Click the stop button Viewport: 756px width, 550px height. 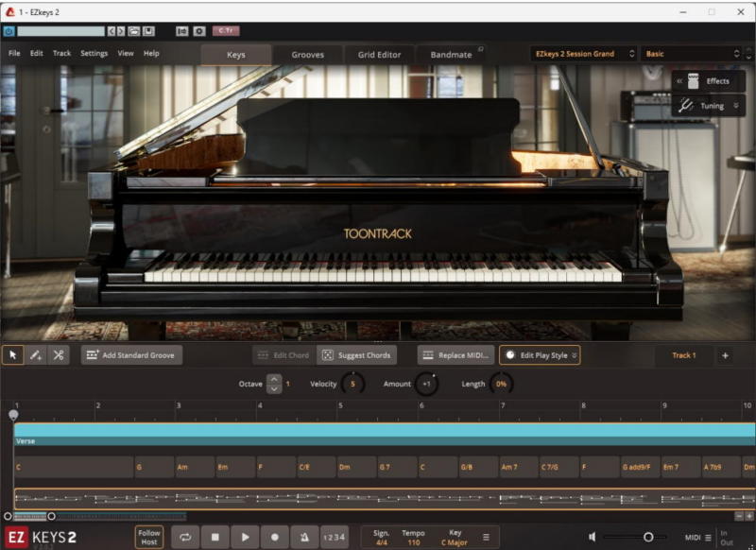[215, 537]
